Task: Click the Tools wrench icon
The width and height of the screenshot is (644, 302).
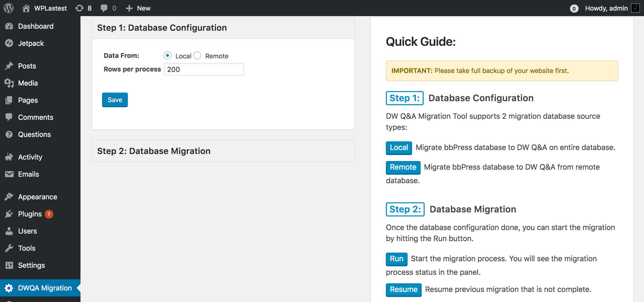Action: click(9, 248)
